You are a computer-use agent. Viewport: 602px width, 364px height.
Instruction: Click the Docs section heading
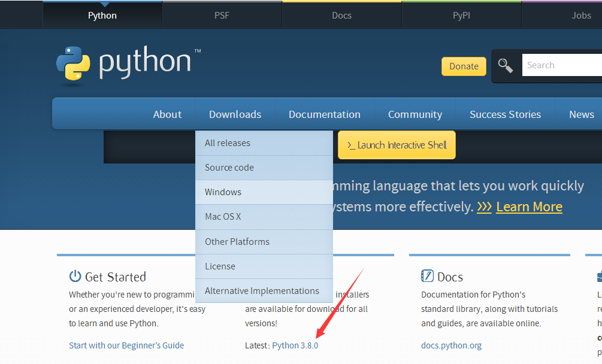(x=450, y=277)
